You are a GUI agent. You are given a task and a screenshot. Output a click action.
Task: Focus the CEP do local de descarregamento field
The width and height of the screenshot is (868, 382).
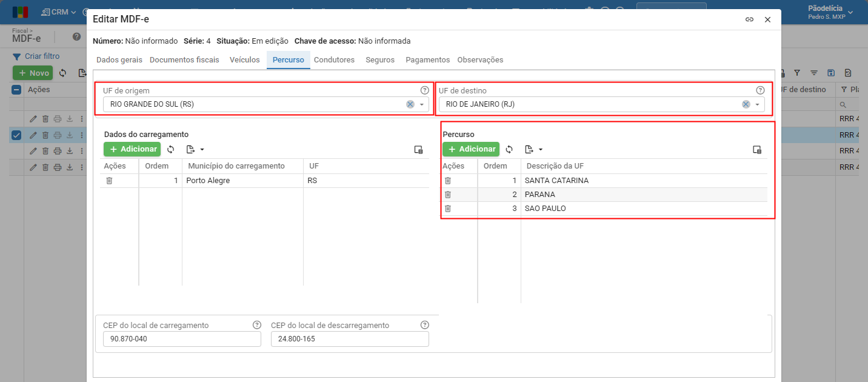pos(350,339)
